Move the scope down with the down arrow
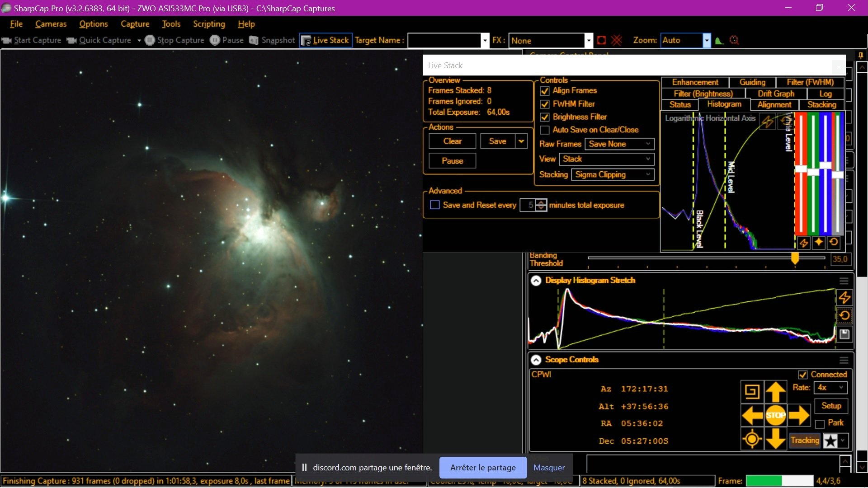This screenshot has width=868, height=488. [776, 439]
